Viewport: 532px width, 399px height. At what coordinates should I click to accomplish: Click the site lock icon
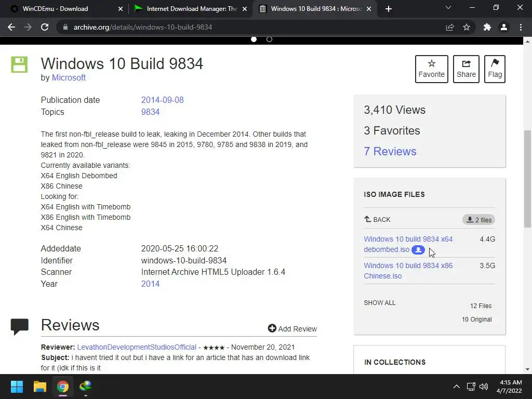65,27
